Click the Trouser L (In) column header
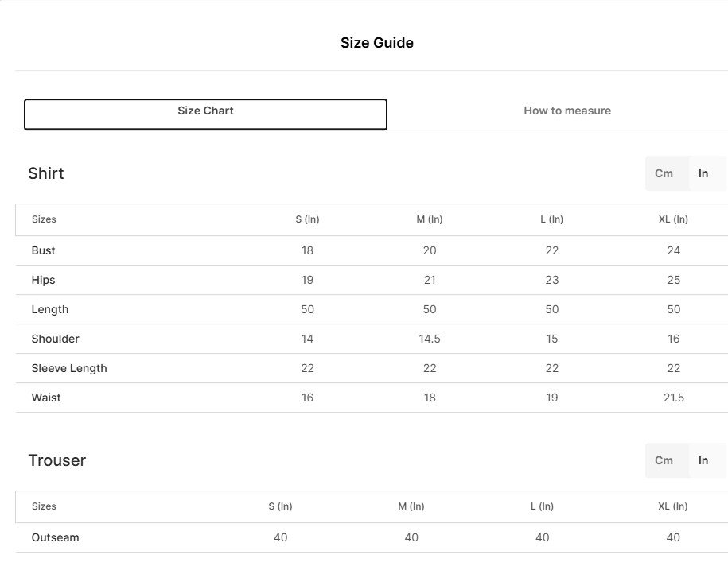The image size is (728, 574). (542, 506)
